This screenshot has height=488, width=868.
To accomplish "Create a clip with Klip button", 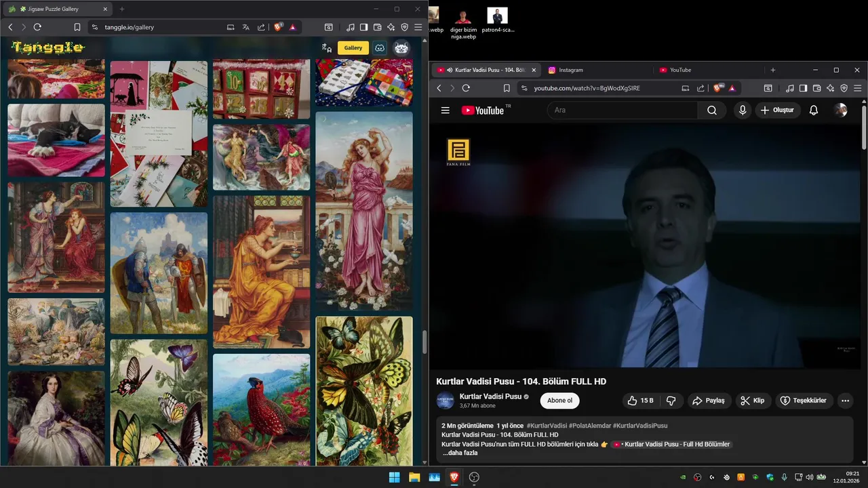I will click(753, 401).
